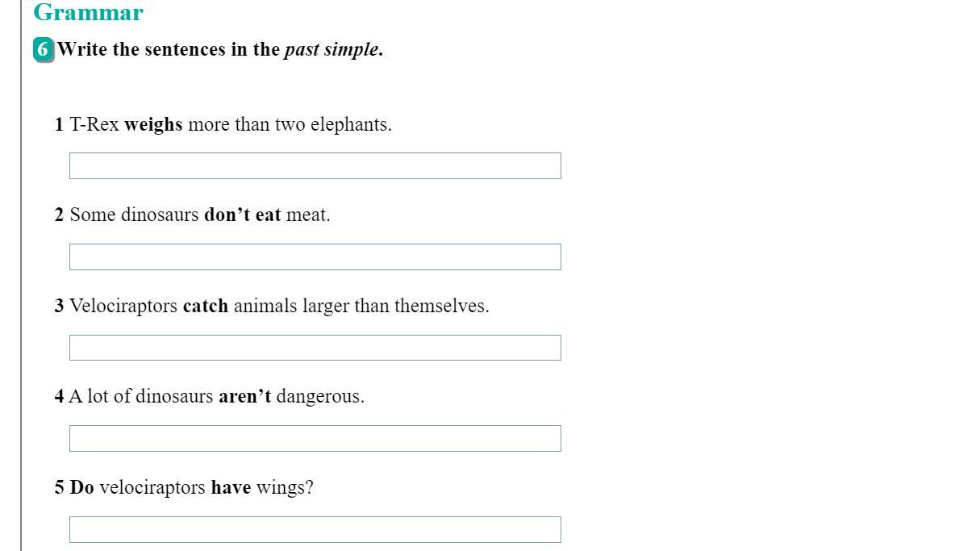The image size is (980, 551).
Task: Click the input box below the Velociraptors catch sentence
Action: (315, 348)
